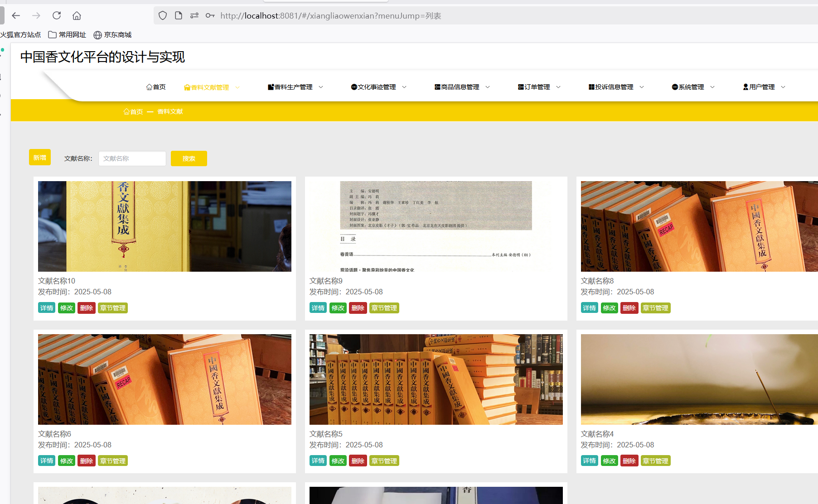Open the 首页 navigation menu item
Screen dimensions: 818x504
pos(156,87)
